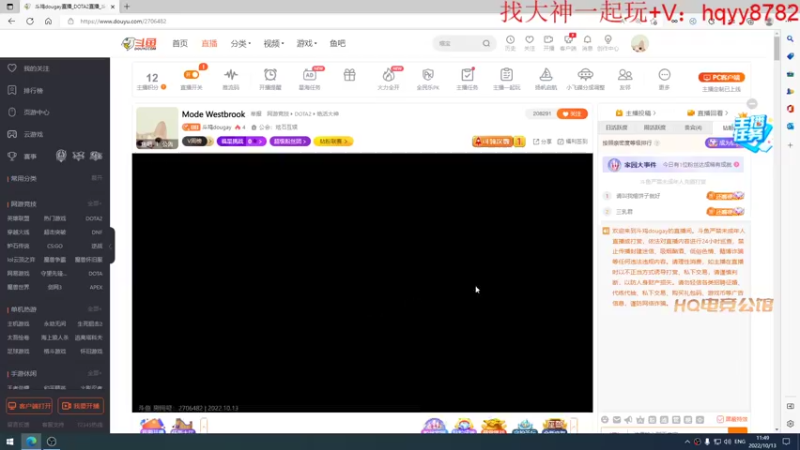Image resolution: width=800 pixels, height=450 pixels.
Task: Expand 全部 beside 单机热游 section
Action: 94,309
